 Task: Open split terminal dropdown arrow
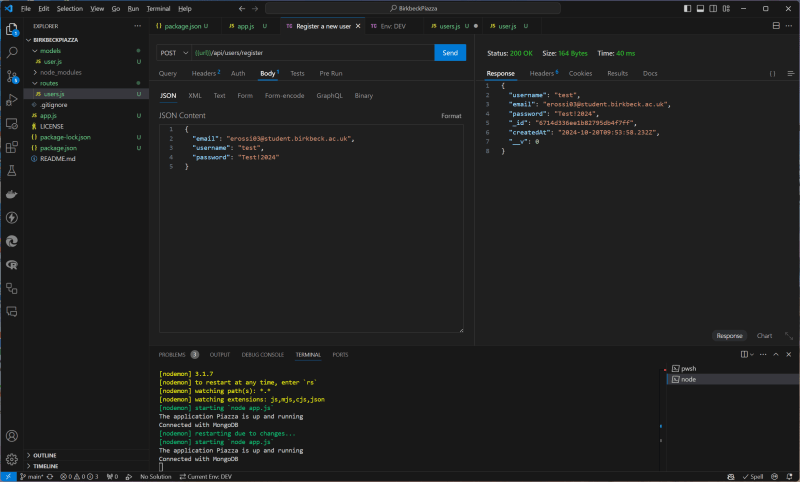(752, 354)
